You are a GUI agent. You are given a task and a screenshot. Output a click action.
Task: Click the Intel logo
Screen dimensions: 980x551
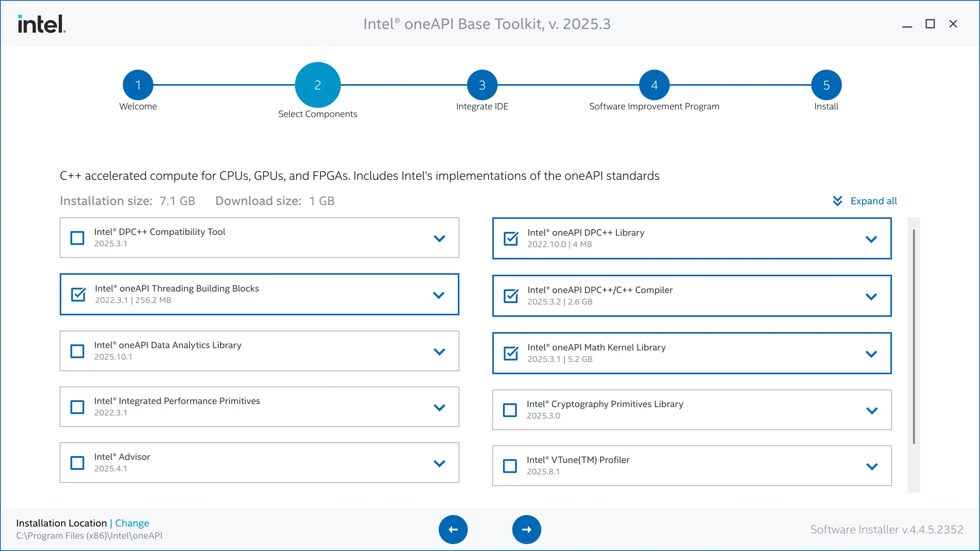click(x=42, y=24)
